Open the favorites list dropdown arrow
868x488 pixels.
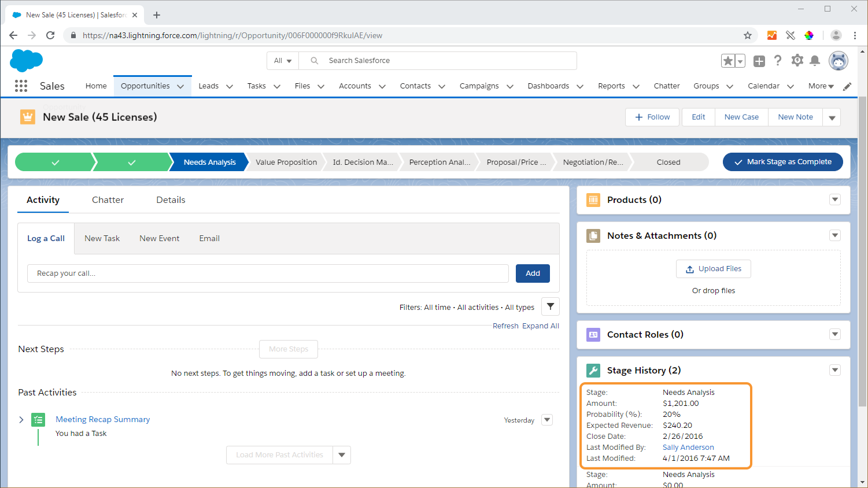click(x=740, y=61)
